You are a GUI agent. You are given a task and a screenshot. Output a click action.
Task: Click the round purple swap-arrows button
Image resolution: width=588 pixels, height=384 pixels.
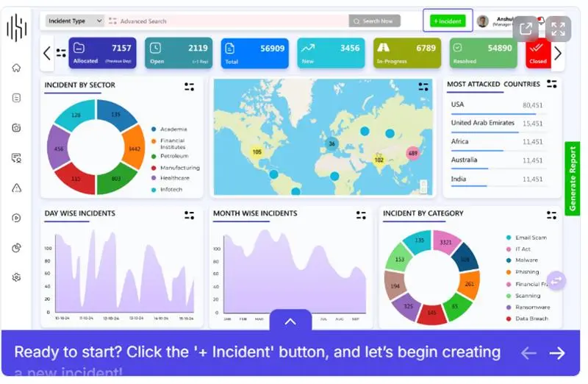pyautogui.click(x=556, y=280)
